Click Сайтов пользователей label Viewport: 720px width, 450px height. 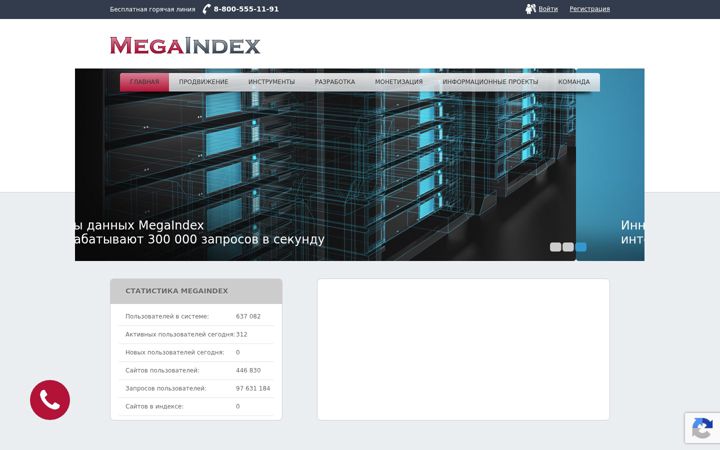click(x=162, y=370)
